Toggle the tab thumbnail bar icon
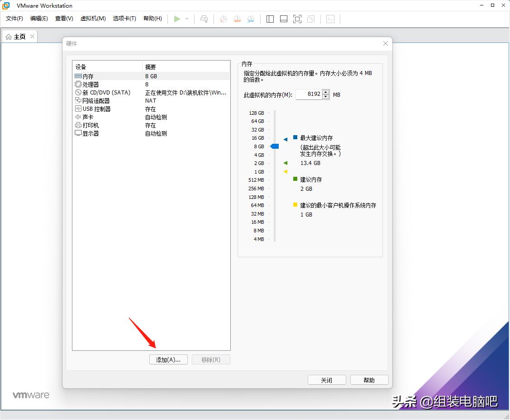The image size is (510, 420). coord(283,19)
